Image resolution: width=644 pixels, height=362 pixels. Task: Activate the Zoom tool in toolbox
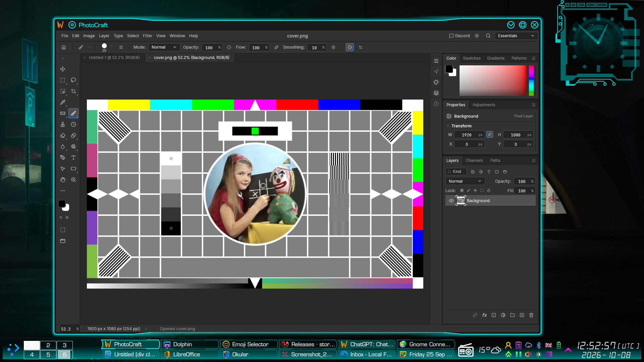coord(73,180)
